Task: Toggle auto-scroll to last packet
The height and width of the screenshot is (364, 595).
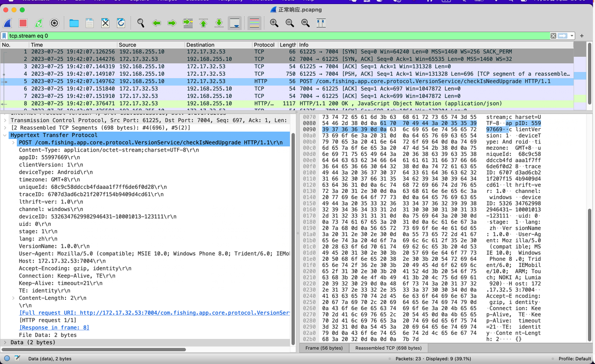Action: pos(235,23)
